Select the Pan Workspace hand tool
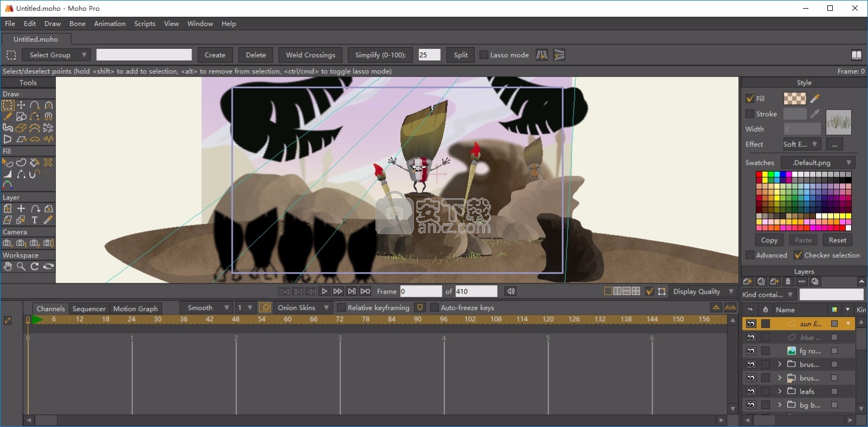868x427 pixels. [x=8, y=267]
